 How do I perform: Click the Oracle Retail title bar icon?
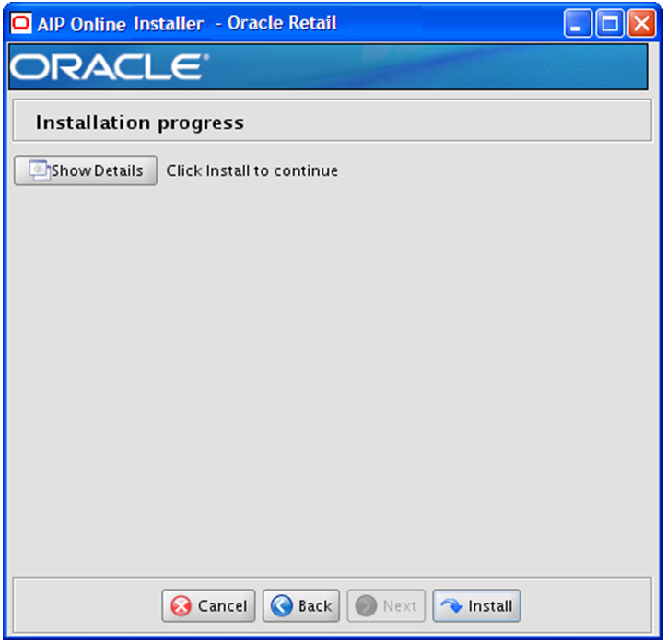[21, 23]
